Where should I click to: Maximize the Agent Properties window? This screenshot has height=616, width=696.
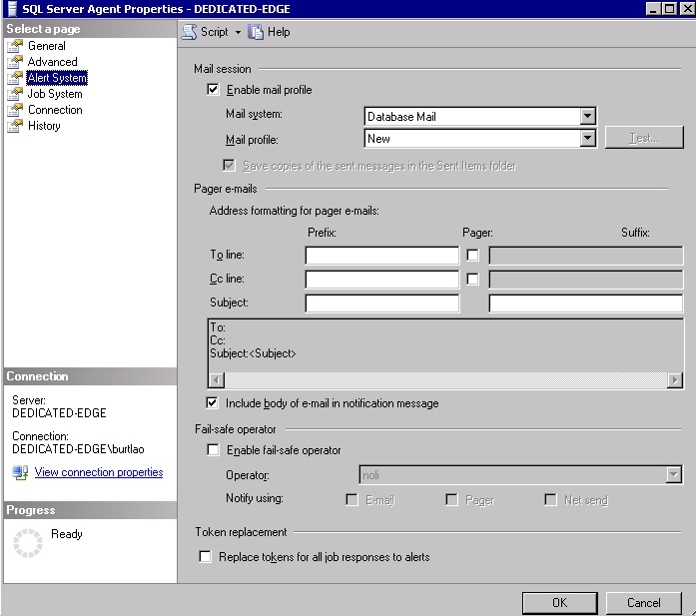pos(669,8)
